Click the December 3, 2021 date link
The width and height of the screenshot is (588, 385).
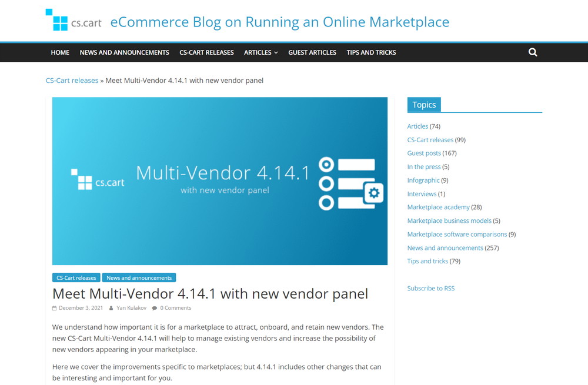[x=81, y=308]
